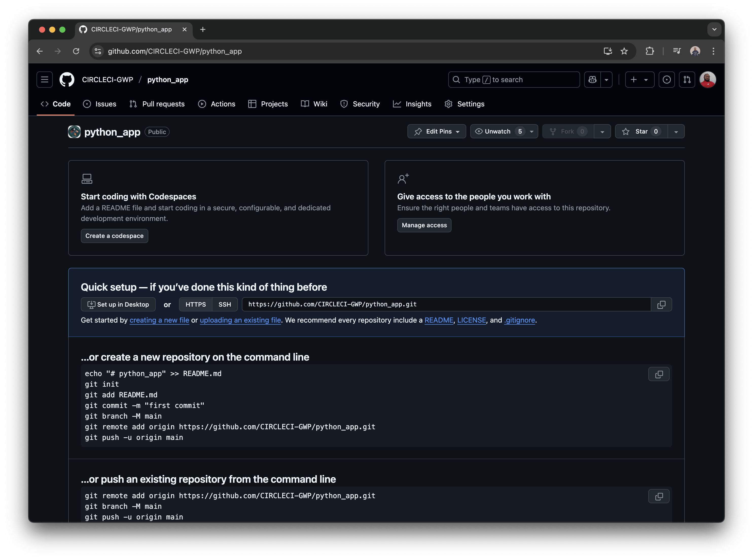
Task: Open your pull requests icon
Action: [687, 79]
